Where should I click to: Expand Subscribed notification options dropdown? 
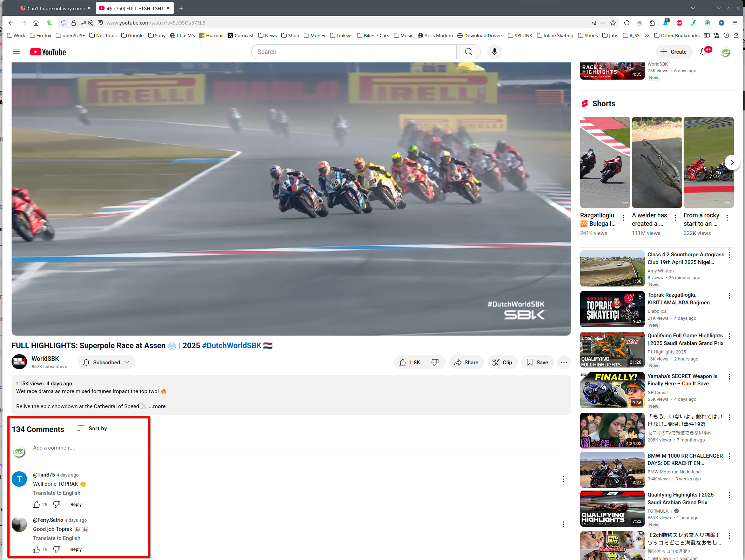click(107, 362)
